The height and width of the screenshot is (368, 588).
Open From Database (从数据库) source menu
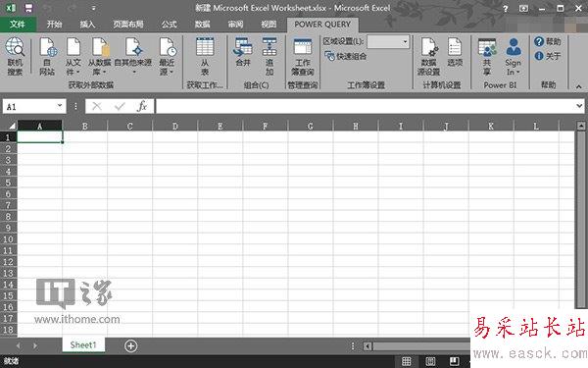point(99,56)
